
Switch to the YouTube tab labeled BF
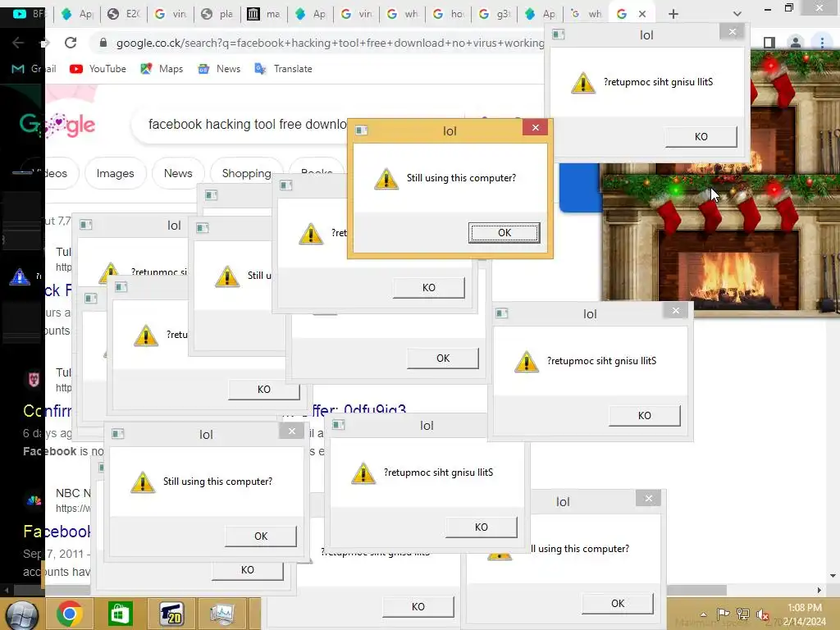coord(29,14)
